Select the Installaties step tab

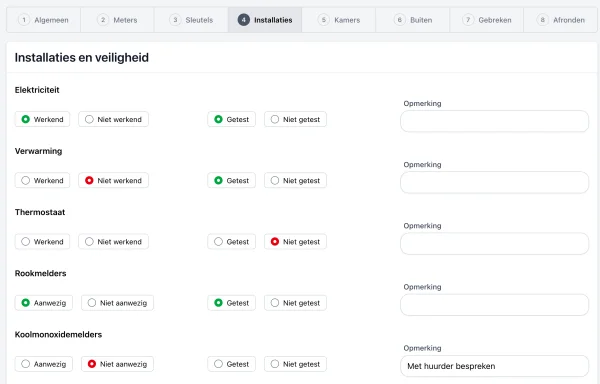[265, 20]
